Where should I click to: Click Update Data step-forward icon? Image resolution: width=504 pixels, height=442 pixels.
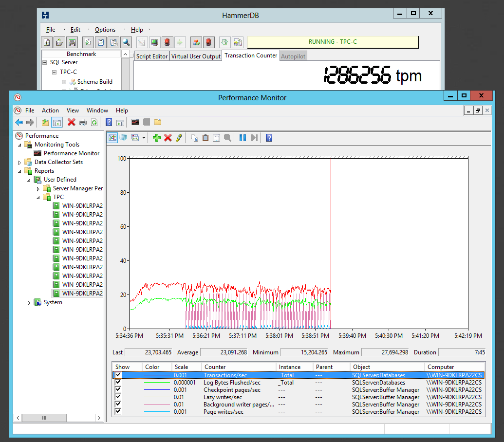point(254,138)
